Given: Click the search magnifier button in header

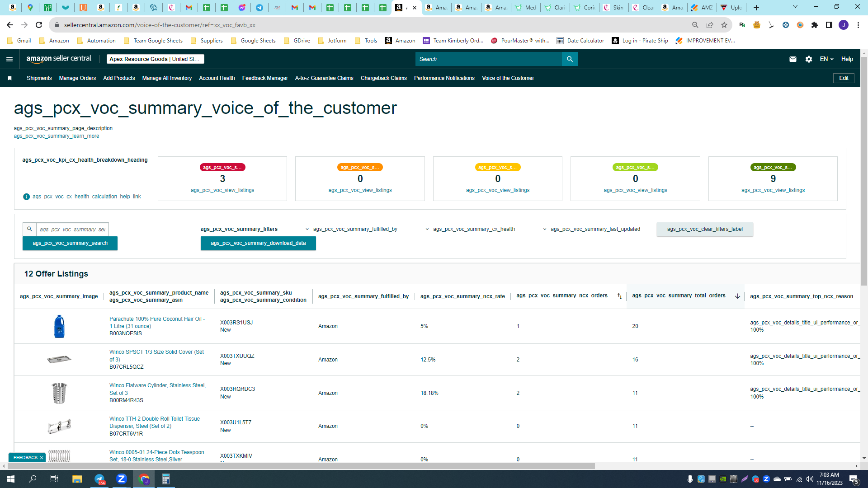Looking at the screenshot, I should [570, 59].
